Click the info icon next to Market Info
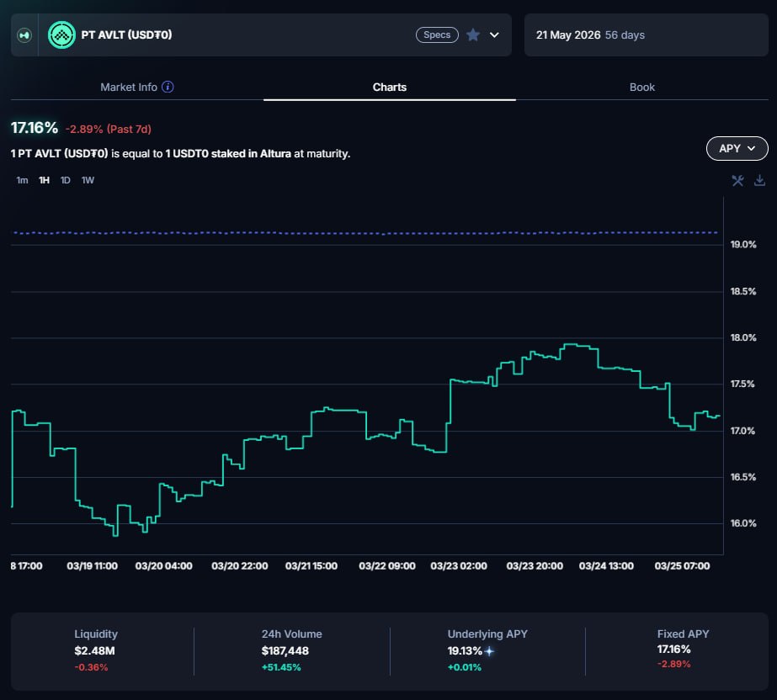Viewport: 777px width, 700px height. coord(168,87)
